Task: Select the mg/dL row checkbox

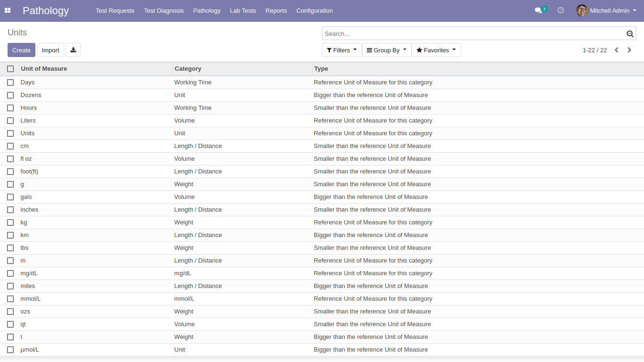Action: pos(10,273)
